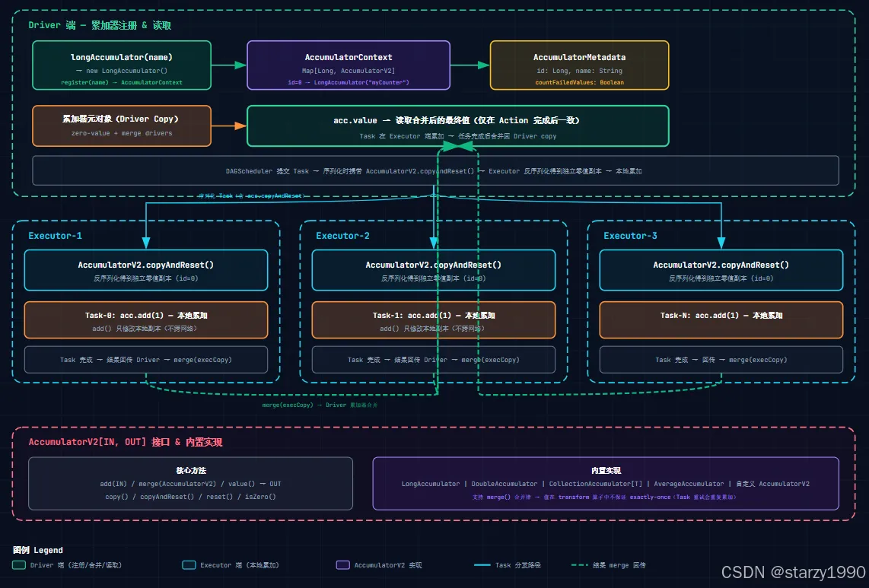Click the 'exactly-once' note line
The width and height of the screenshot is (869, 588).
coord(606,497)
